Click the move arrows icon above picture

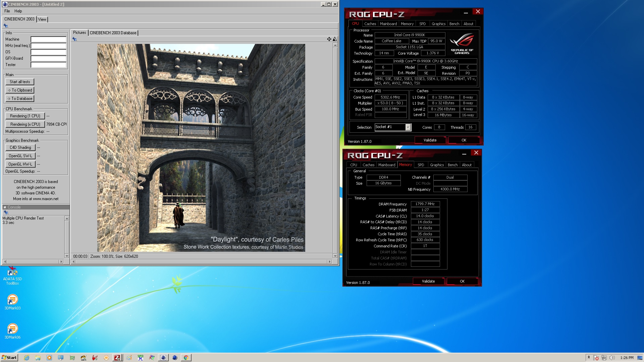tap(329, 39)
